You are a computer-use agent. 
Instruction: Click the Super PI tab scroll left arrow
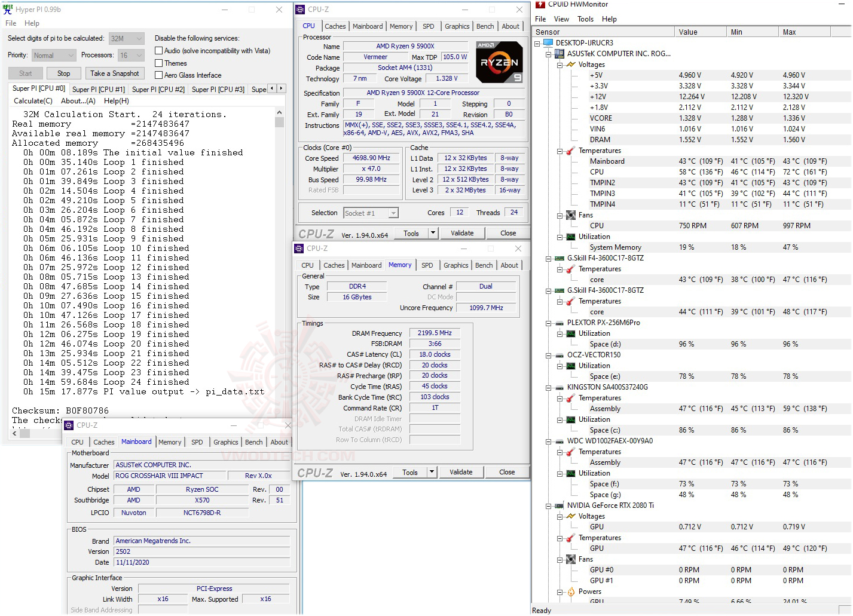[272, 88]
